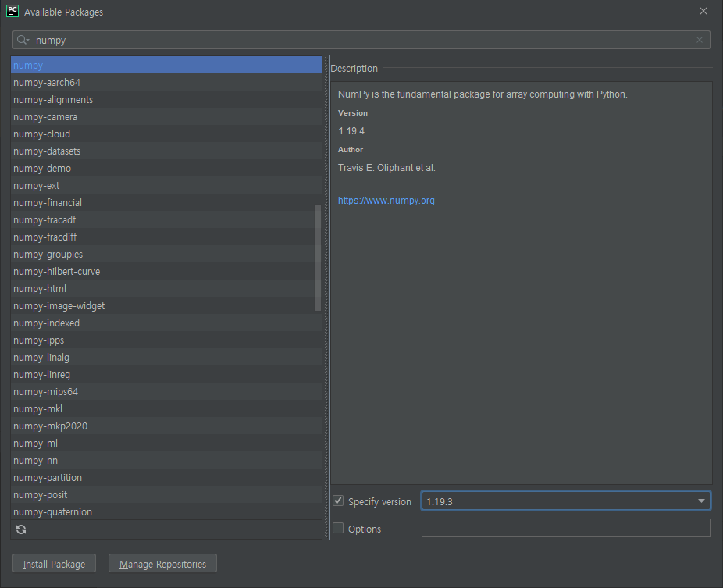Select numpy-html in the list

[166, 289]
